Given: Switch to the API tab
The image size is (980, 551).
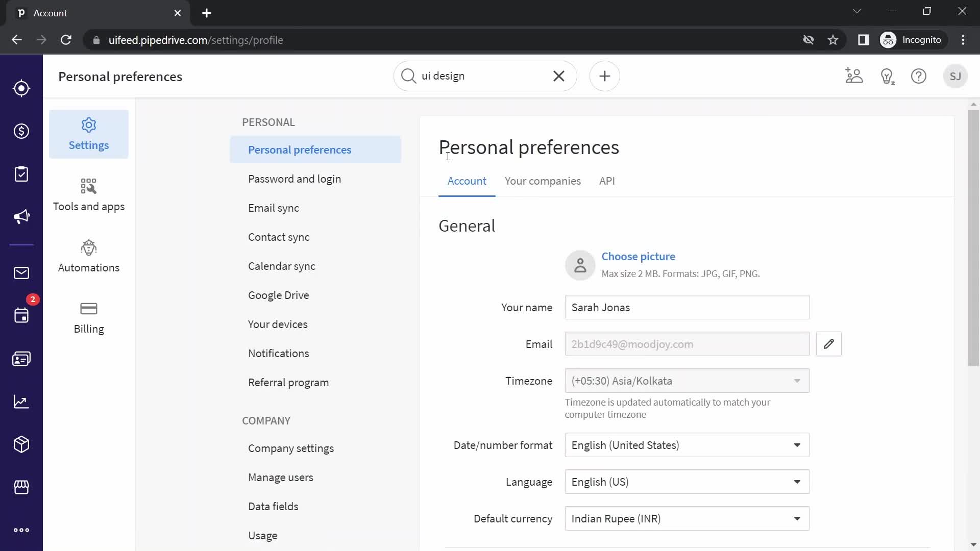Looking at the screenshot, I should click(x=607, y=181).
